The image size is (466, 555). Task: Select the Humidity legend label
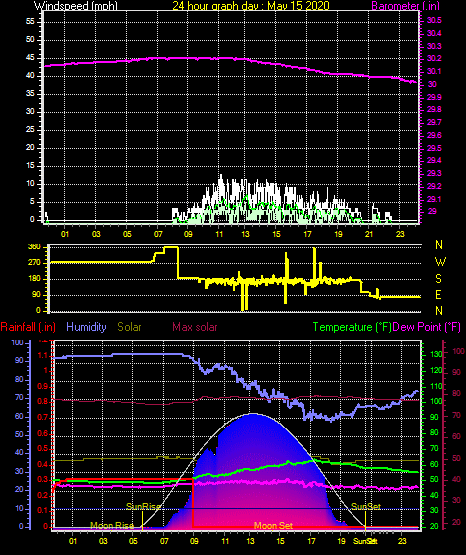pyautogui.click(x=86, y=327)
